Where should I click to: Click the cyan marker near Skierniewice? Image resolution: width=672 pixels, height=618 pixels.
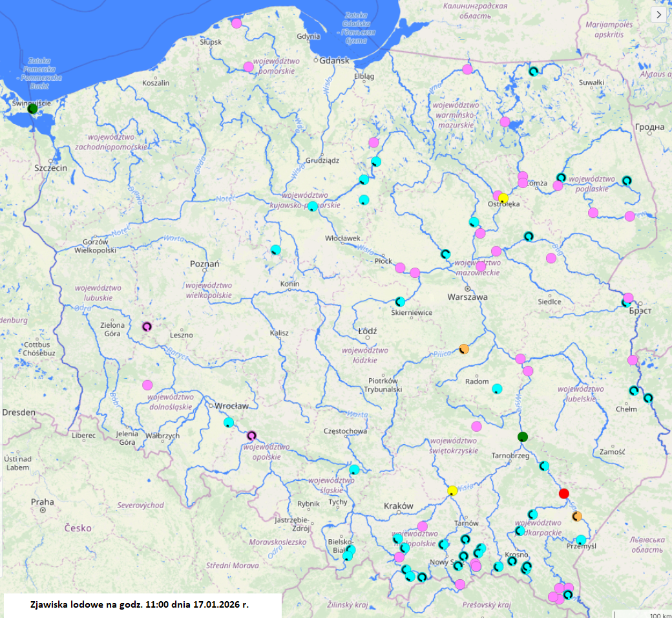[399, 300]
